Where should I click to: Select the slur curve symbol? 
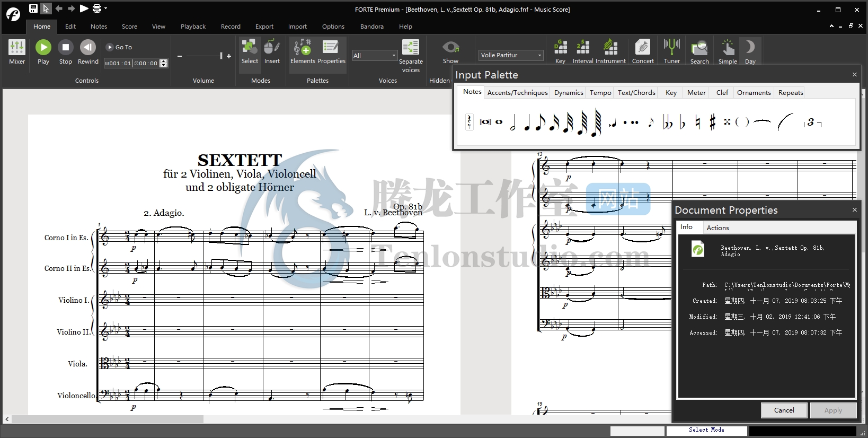(785, 122)
